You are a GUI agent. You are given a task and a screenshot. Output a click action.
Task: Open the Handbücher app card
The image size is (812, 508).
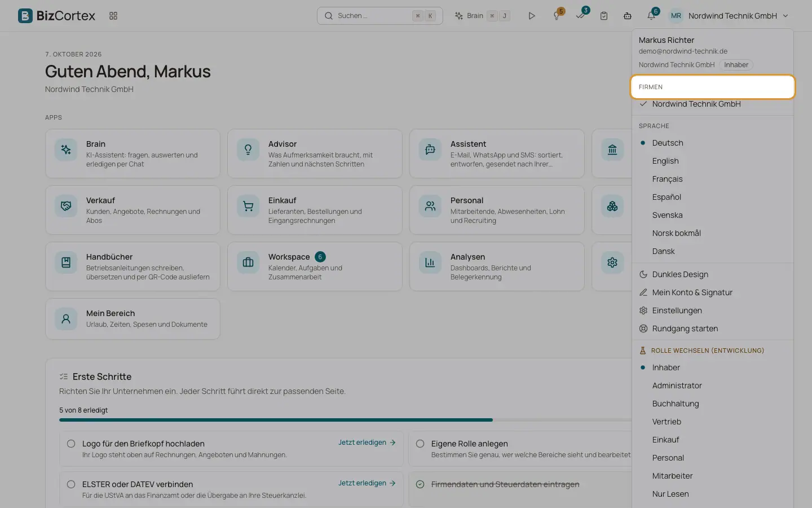[x=133, y=266]
